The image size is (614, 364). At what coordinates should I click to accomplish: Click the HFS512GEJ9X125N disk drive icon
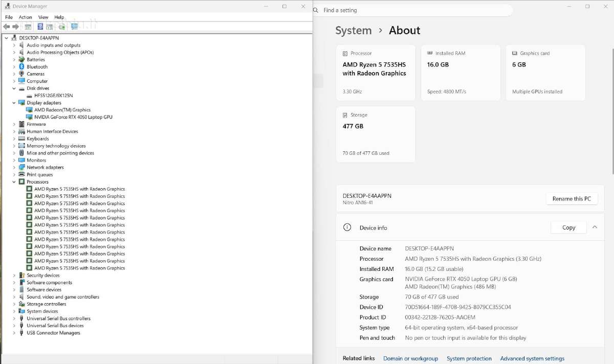tap(29, 95)
